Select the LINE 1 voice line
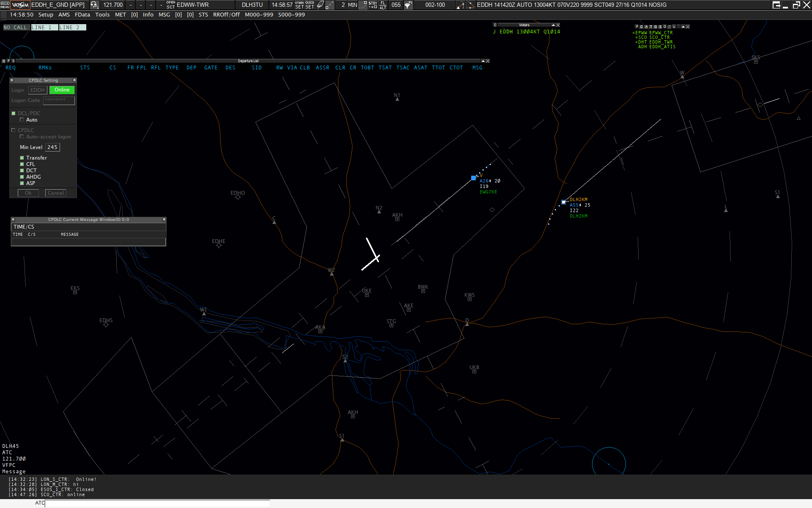 point(44,28)
